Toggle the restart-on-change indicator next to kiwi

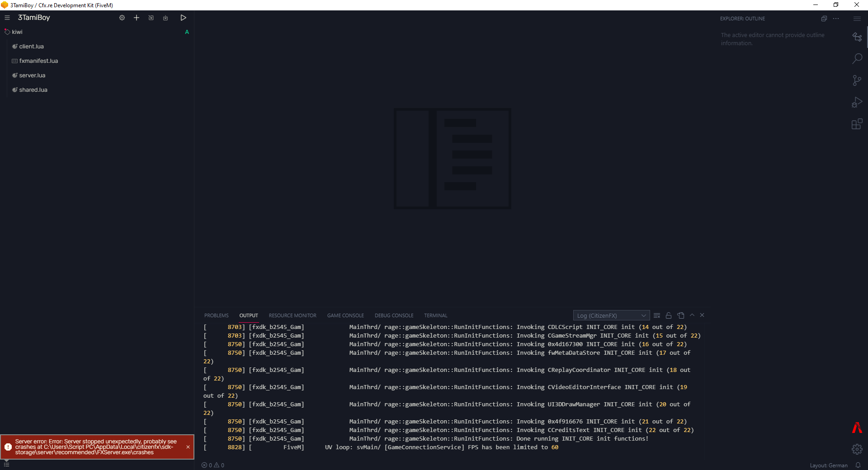(187, 32)
